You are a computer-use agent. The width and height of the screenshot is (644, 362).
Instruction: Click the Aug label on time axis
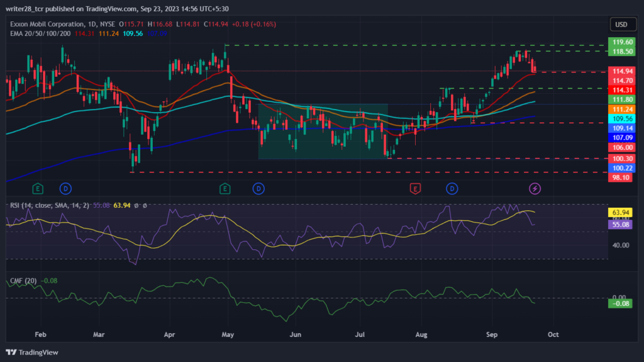(421, 334)
